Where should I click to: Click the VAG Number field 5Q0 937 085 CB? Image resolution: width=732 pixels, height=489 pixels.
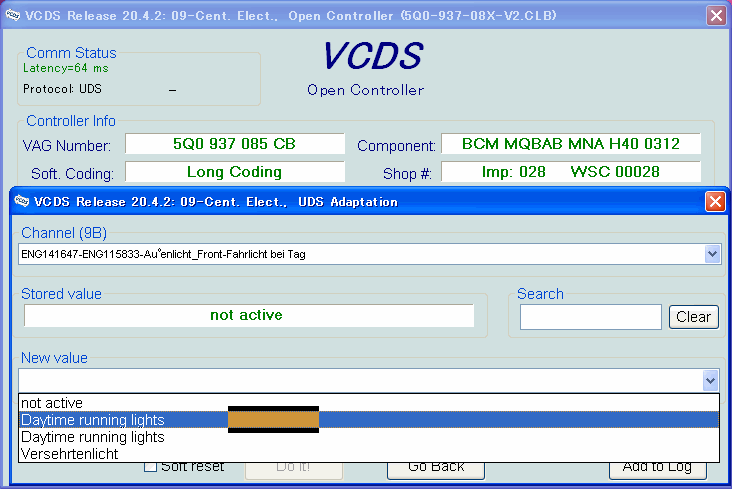235,144
